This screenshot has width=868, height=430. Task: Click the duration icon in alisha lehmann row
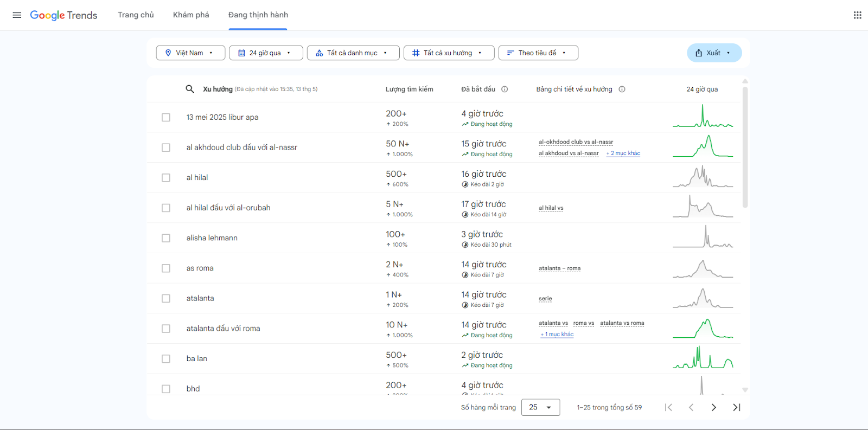click(465, 245)
